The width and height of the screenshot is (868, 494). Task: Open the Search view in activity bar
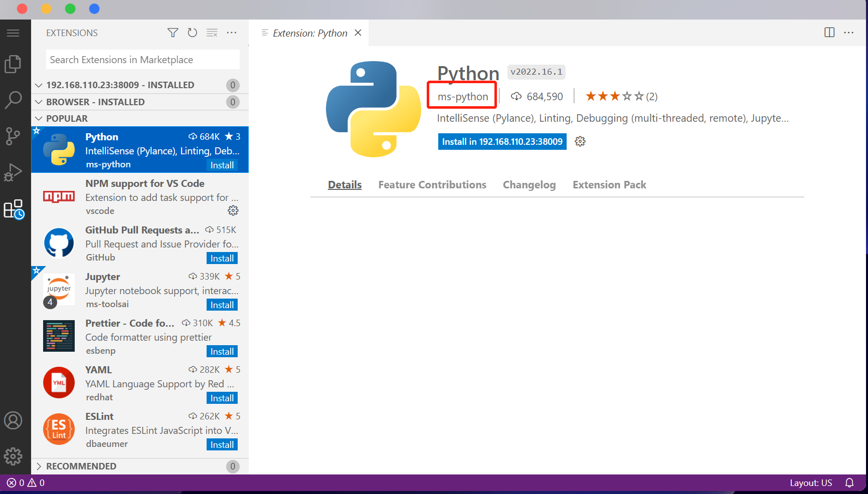[x=13, y=100]
